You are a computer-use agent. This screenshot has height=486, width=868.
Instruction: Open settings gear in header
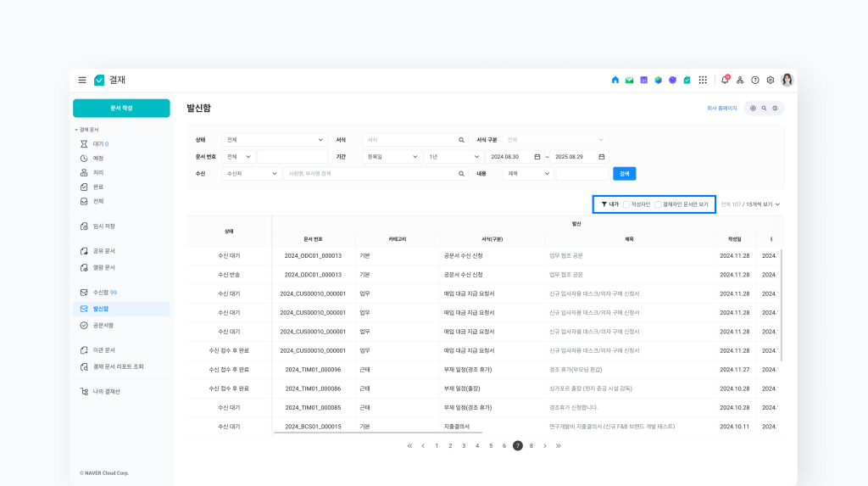pyautogui.click(x=770, y=80)
